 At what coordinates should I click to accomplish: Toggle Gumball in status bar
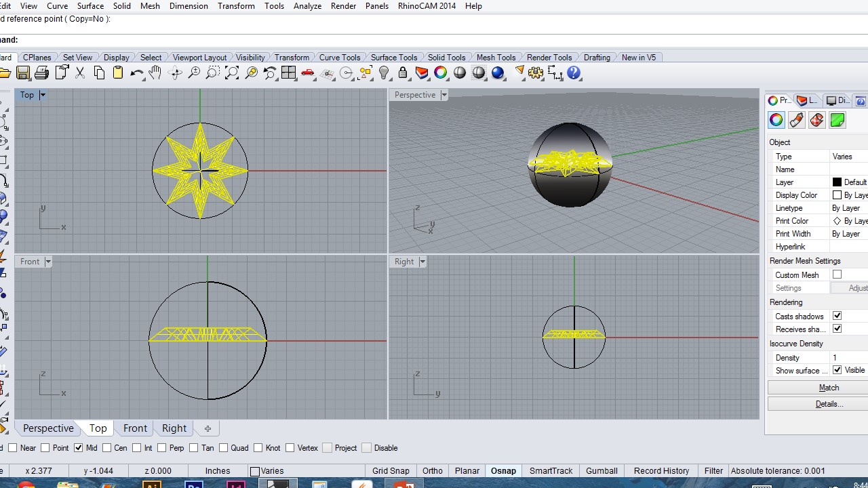coord(601,471)
